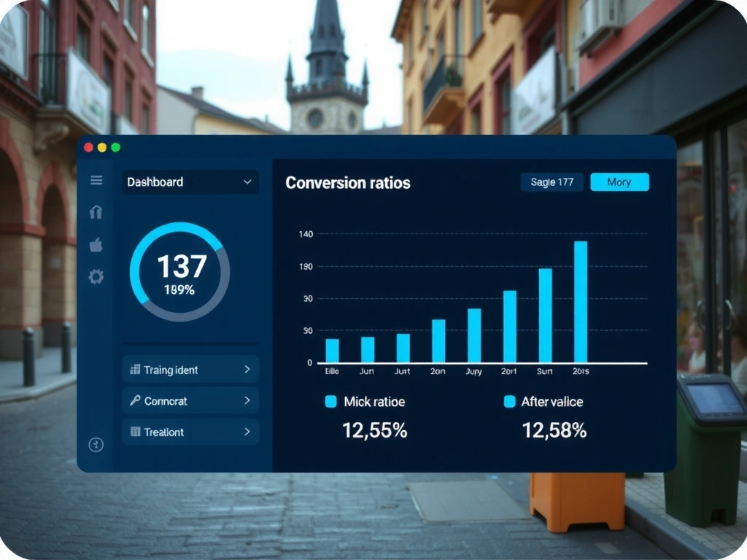Switch to the Sagle 177 tab
This screenshot has height=560, width=747.
click(x=551, y=182)
